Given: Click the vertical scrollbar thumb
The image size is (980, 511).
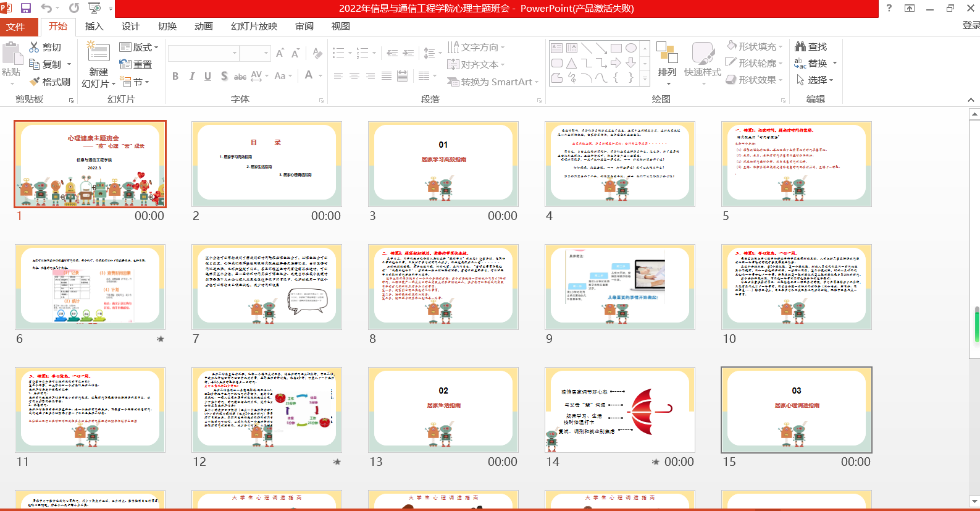Looking at the screenshot, I should pyautogui.click(x=975, y=324).
